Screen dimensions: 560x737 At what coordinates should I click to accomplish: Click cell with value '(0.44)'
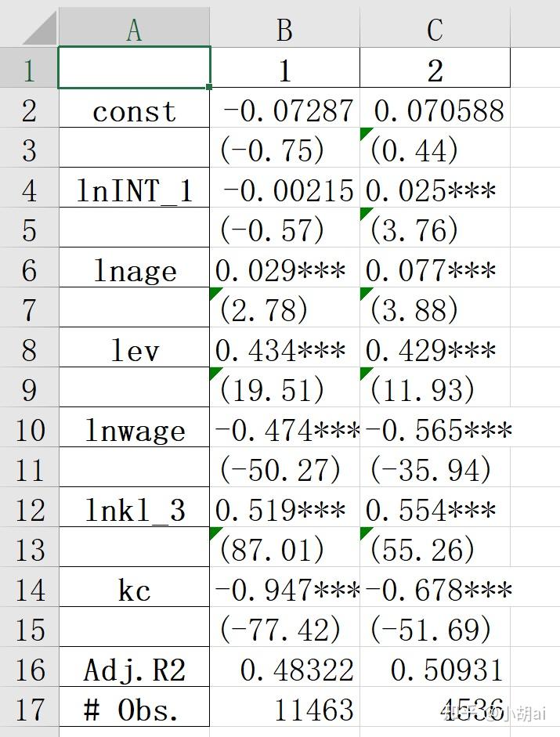click(x=435, y=147)
